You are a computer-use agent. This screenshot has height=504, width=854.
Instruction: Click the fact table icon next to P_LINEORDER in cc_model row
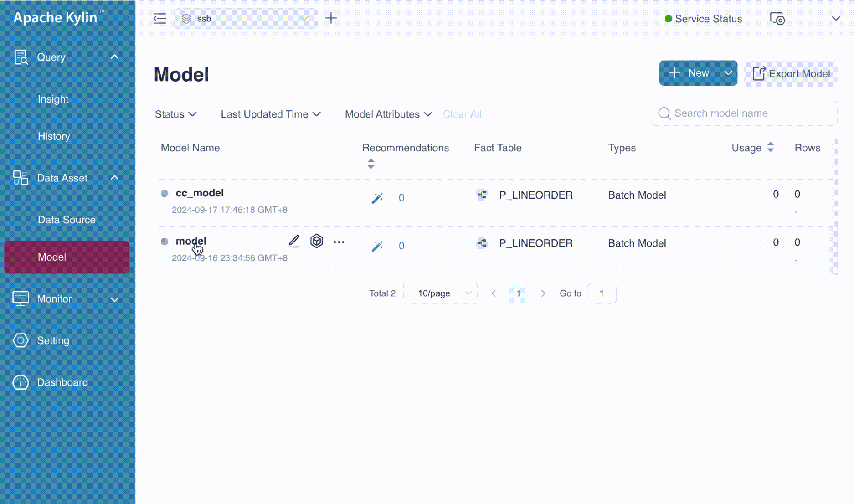482,195
